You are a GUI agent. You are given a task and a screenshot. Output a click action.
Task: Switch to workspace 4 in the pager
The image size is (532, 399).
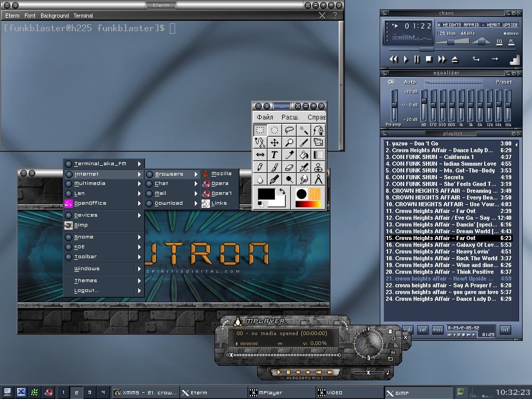[103, 393]
